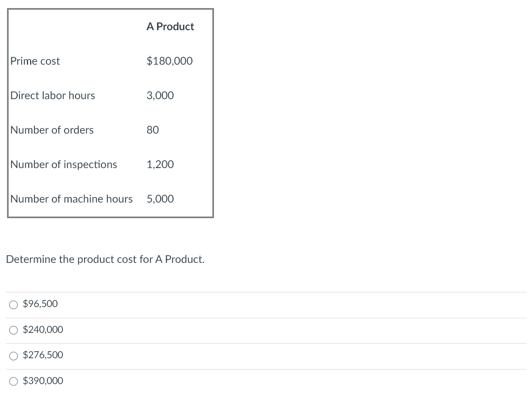Viewport: 532px width, 397px height.
Task: Click the A Product column header
Action: click(170, 26)
